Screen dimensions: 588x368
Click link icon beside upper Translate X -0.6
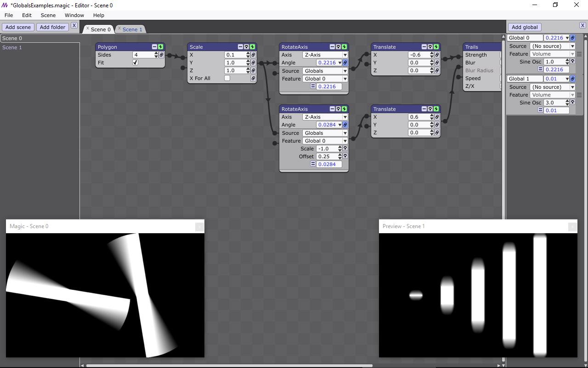click(437, 55)
